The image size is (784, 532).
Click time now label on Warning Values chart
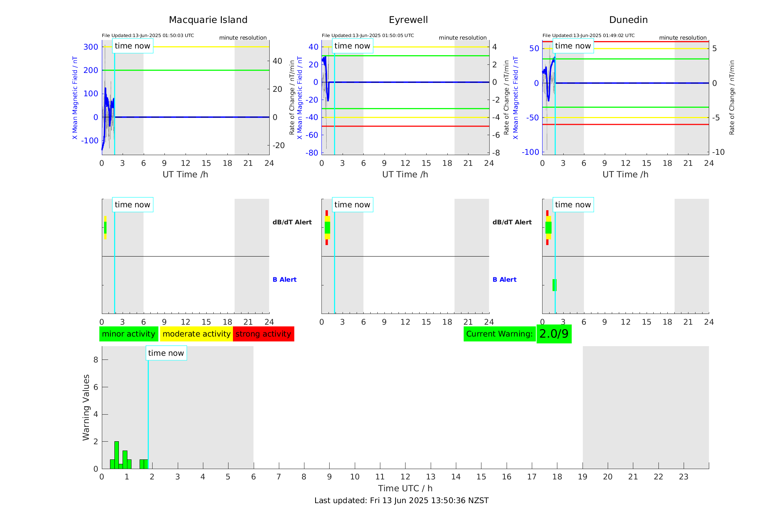[166, 353]
